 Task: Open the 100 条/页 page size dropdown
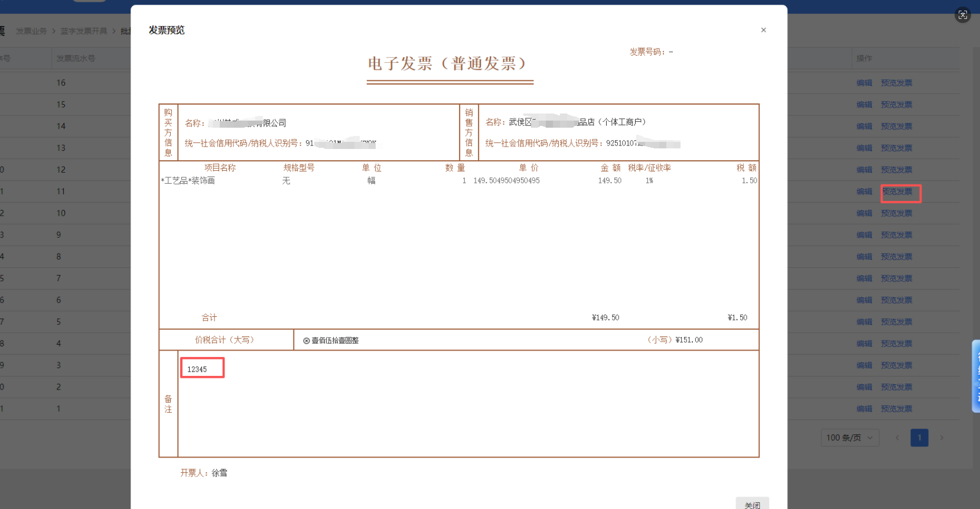pyautogui.click(x=849, y=438)
